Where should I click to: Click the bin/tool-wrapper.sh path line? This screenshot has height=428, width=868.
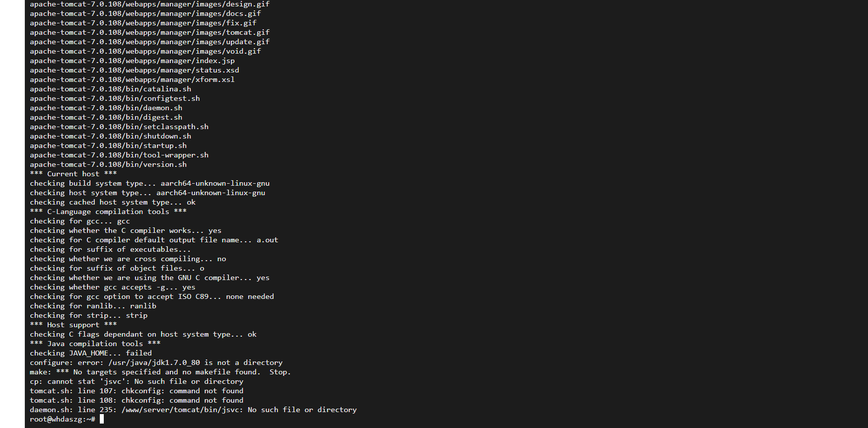119,155
